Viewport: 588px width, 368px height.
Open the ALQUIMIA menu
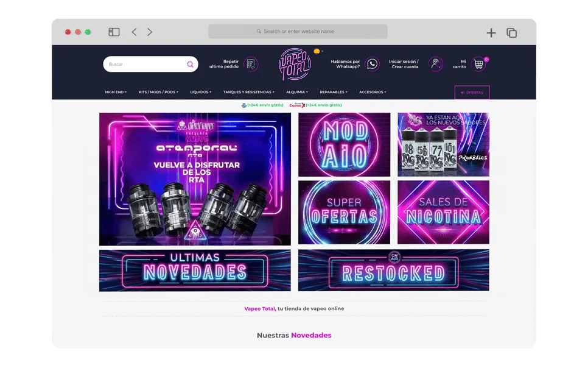[x=297, y=92]
